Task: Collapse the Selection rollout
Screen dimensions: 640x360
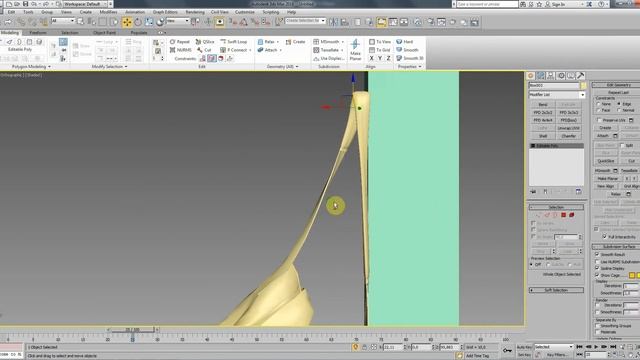Action: [x=556, y=207]
